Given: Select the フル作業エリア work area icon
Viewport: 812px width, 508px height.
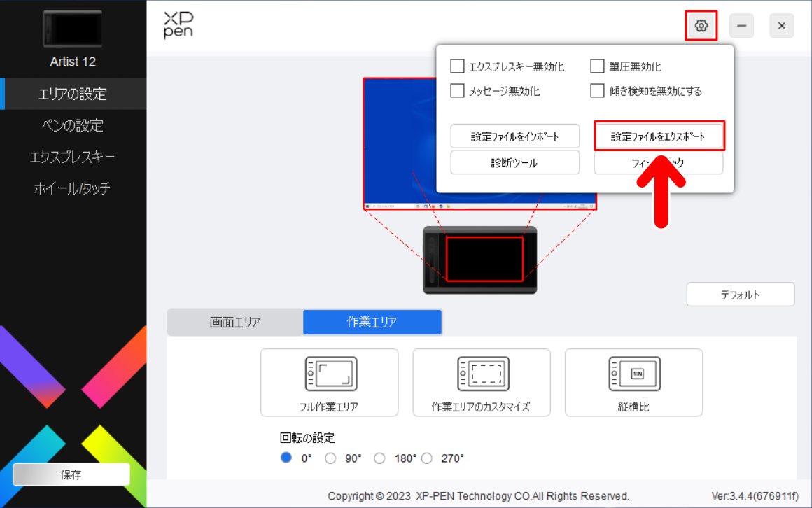Looking at the screenshot, I should 329,382.
